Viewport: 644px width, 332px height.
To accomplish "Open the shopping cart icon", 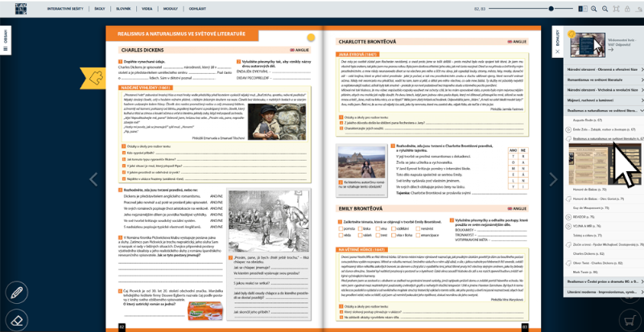I will [630, 321].
